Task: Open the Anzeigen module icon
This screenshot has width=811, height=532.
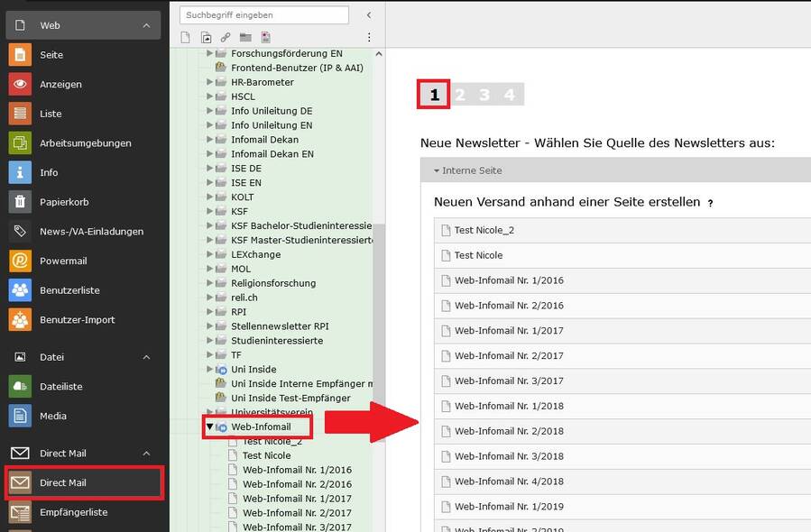Action: click(20, 84)
